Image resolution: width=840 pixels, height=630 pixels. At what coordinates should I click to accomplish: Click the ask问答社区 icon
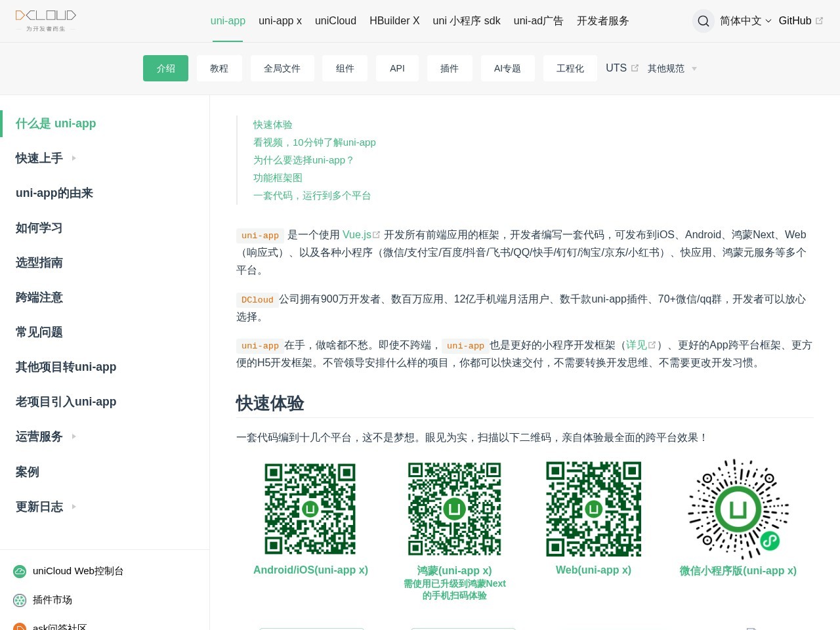coord(20,627)
